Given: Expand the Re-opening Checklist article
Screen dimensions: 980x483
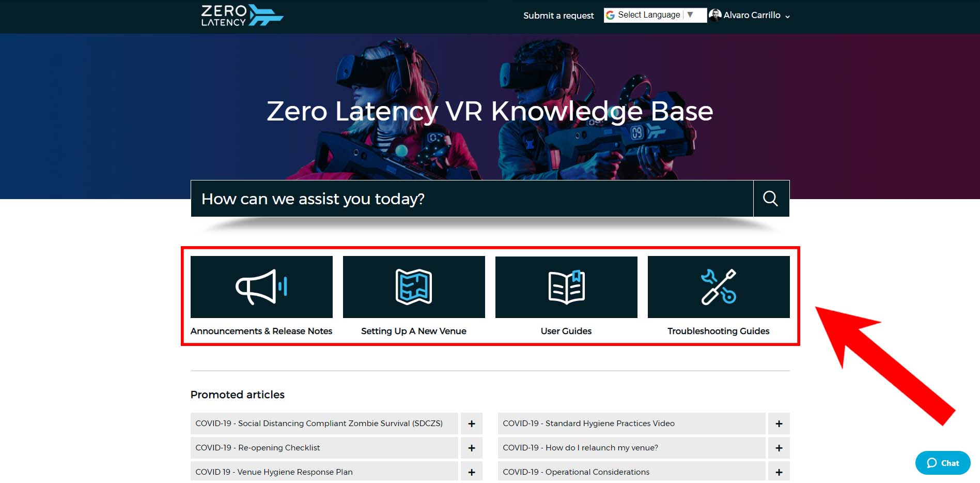Looking at the screenshot, I should tap(472, 448).
